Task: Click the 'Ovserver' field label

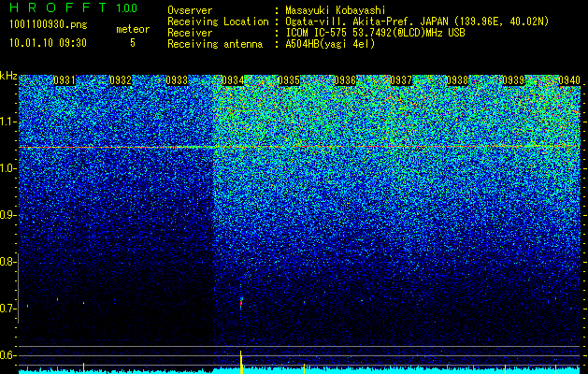Action: click(190, 10)
